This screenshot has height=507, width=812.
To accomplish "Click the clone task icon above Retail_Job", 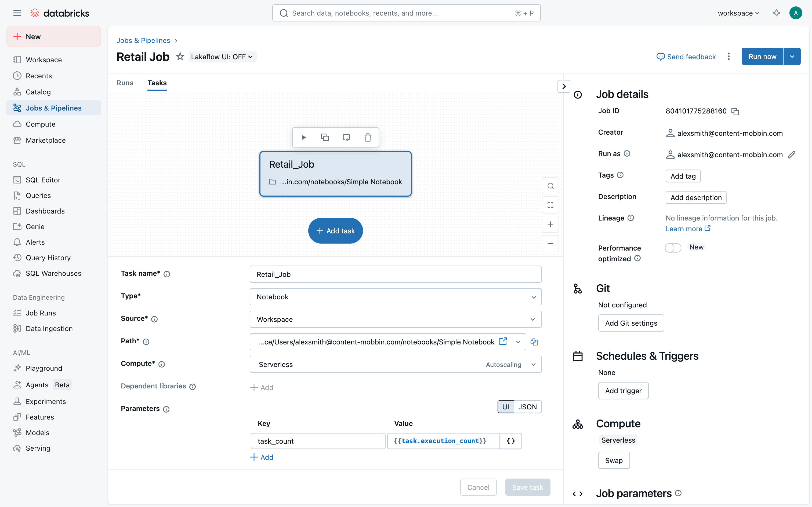I will click(324, 137).
